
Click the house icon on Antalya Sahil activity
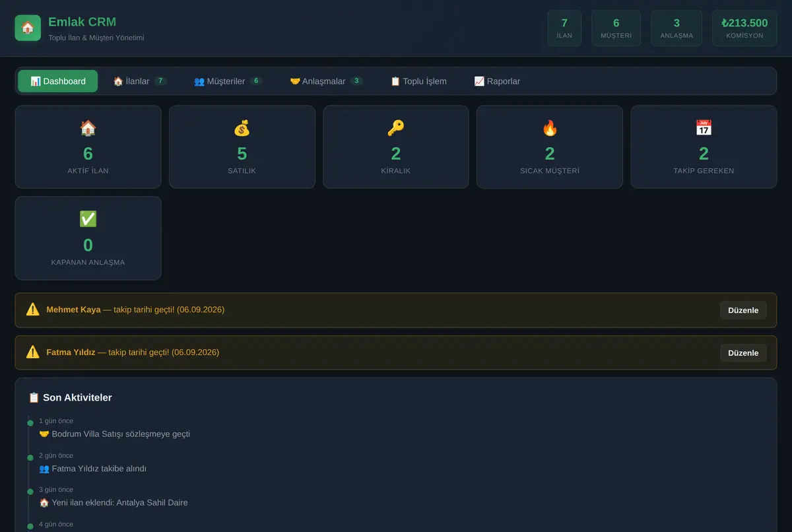pyautogui.click(x=44, y=502)
